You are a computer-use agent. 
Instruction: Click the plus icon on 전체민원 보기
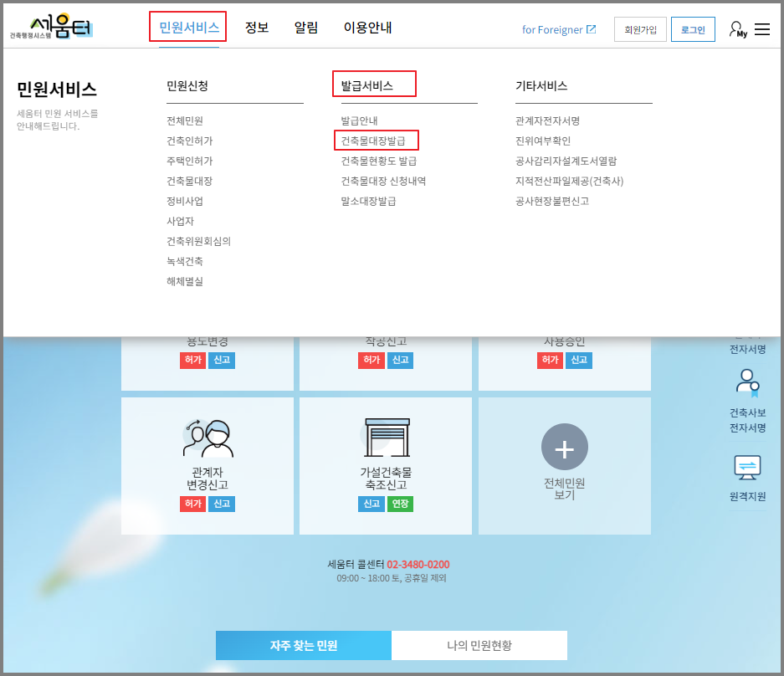pyautogui.click(x=564, y=446)
